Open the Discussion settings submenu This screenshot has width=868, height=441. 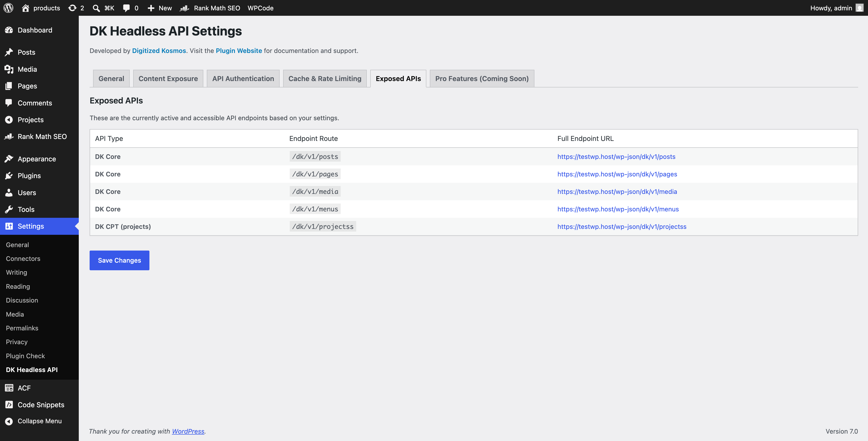(22, 300)
